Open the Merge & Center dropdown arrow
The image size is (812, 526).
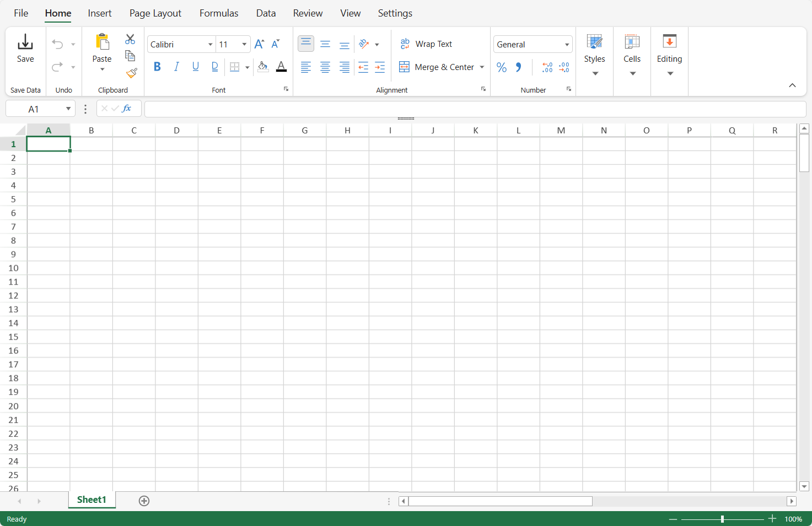coord(482,67)
